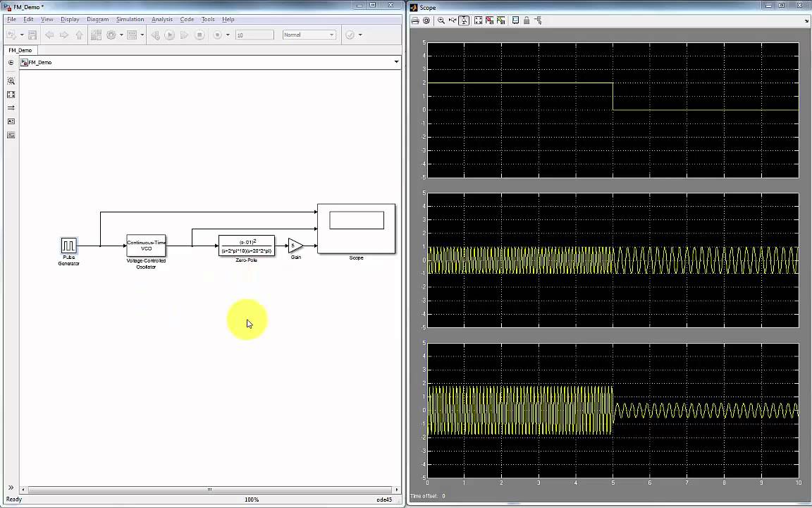
Task: Toggle the Model Browser hide/show button
Action: click(x=11, y=62)
